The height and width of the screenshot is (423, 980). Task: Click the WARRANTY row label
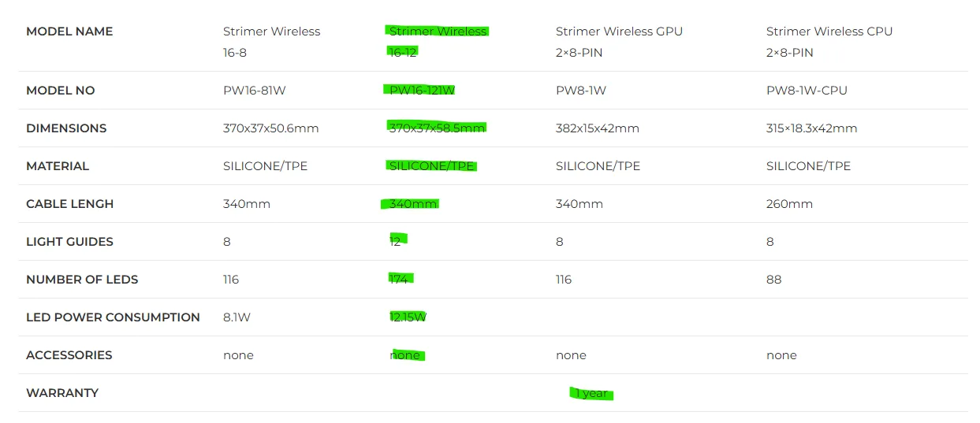coord(62,393)
